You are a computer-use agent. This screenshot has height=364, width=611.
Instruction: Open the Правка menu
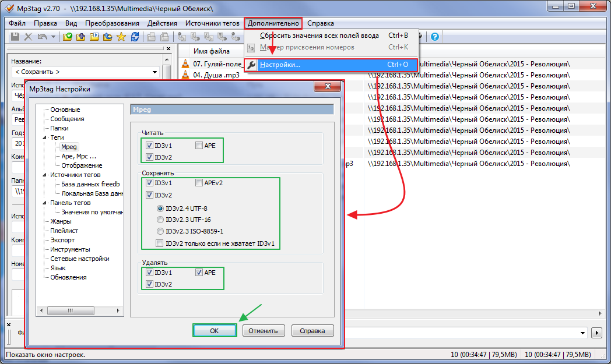coord(45,23)
